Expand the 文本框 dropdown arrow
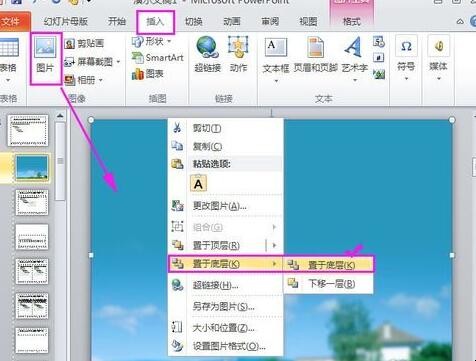 (276, 81)
